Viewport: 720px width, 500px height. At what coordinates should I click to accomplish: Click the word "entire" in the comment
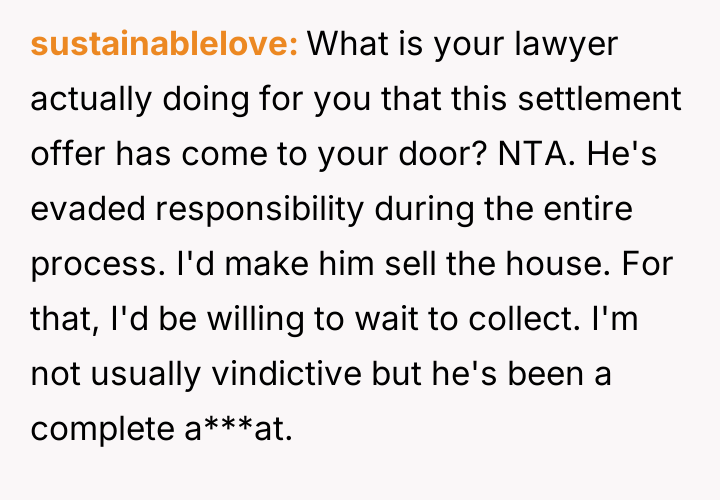click(594, 210)
